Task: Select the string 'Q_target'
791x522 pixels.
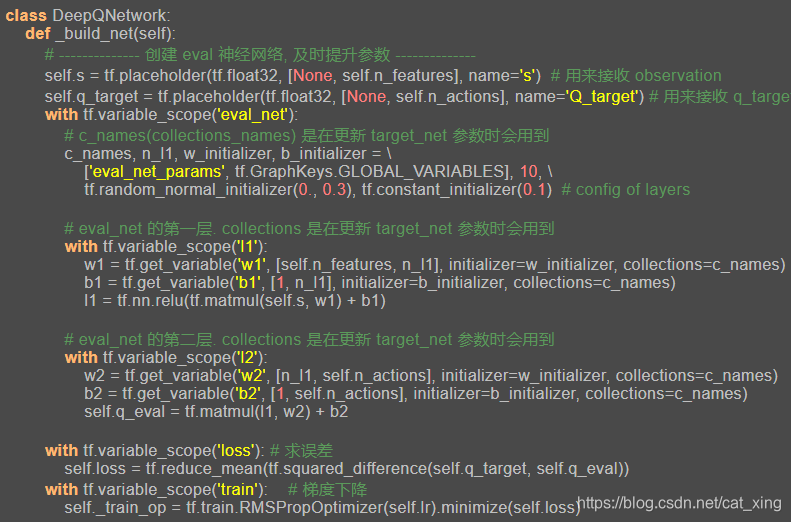Action: (602, 96)
